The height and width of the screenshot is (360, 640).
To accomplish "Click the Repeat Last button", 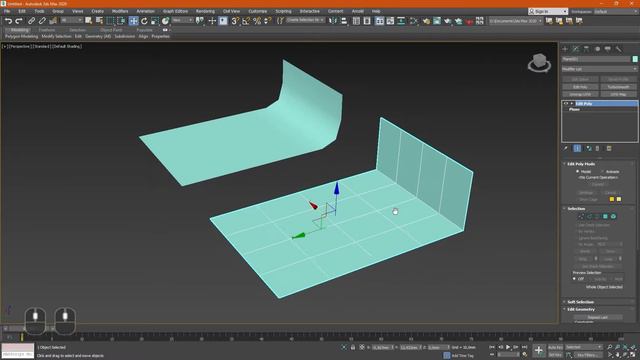I will coord(598,317).
